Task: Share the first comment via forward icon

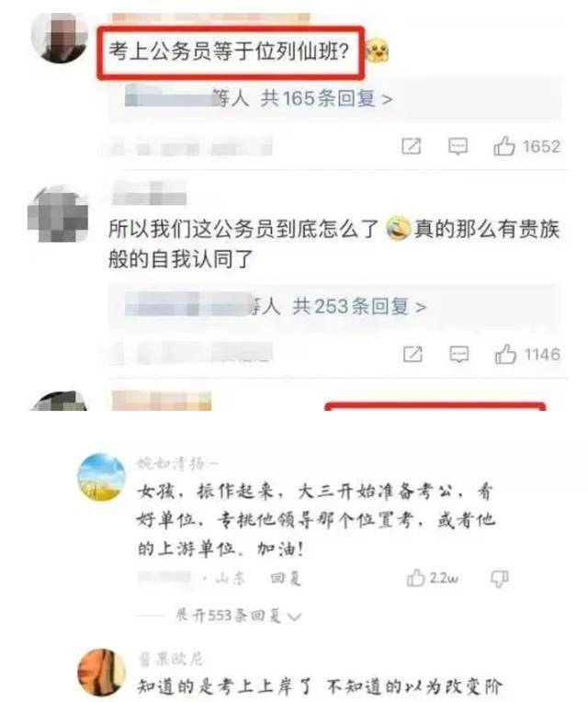Action: 412,146
